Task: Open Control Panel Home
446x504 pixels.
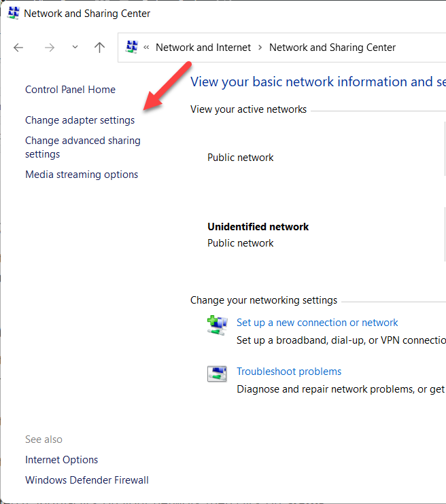Action: tap(70, 90)
